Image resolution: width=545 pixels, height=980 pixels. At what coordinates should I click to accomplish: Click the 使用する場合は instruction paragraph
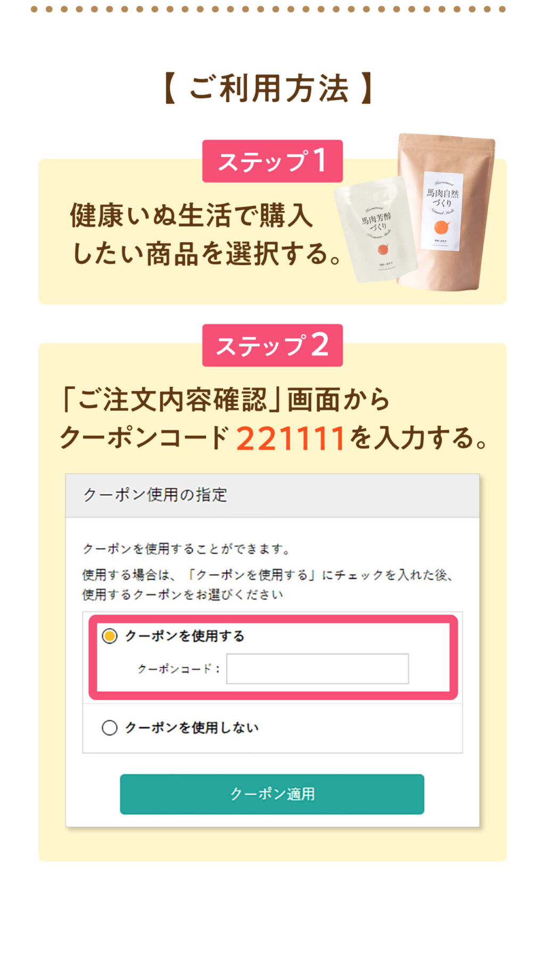click(x=268, y=584)
